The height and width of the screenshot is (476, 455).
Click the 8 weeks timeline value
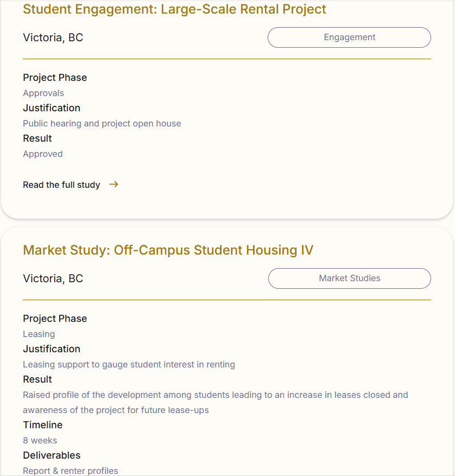pos(40,441)
